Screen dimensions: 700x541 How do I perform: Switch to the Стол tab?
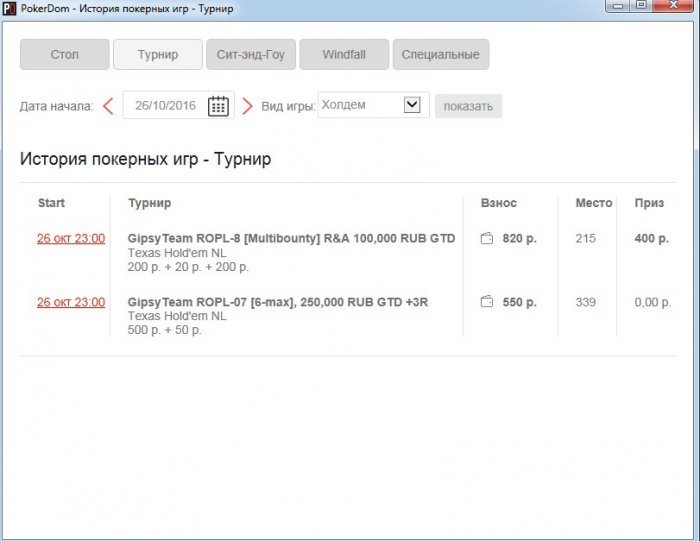(65, 54)
